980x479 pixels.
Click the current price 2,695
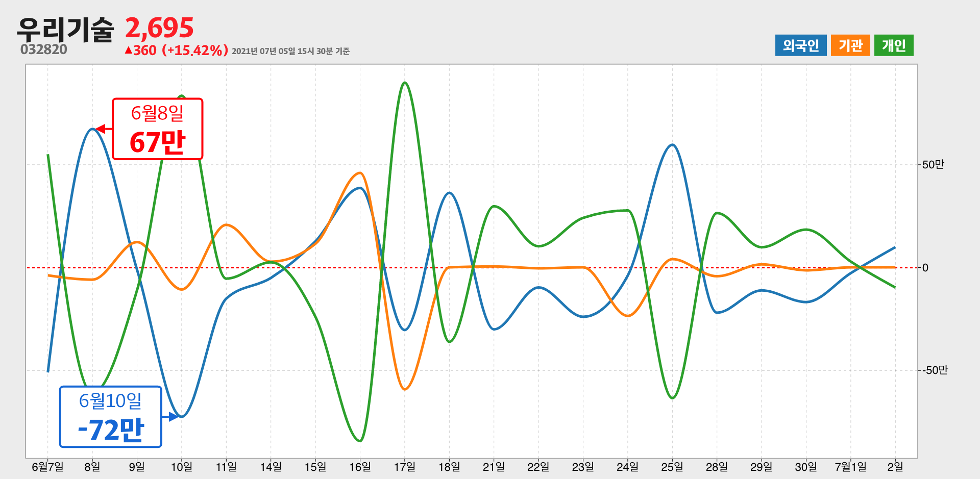point(159,28)
